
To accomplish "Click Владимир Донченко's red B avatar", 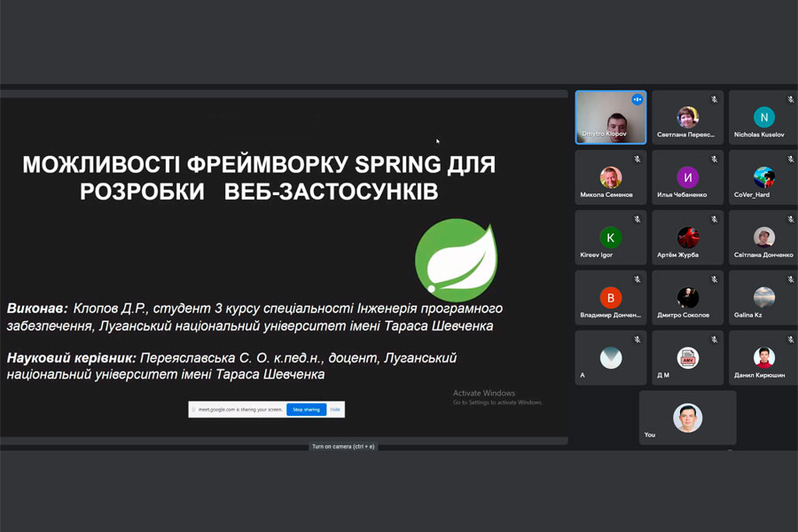I will tap(611, 297).
